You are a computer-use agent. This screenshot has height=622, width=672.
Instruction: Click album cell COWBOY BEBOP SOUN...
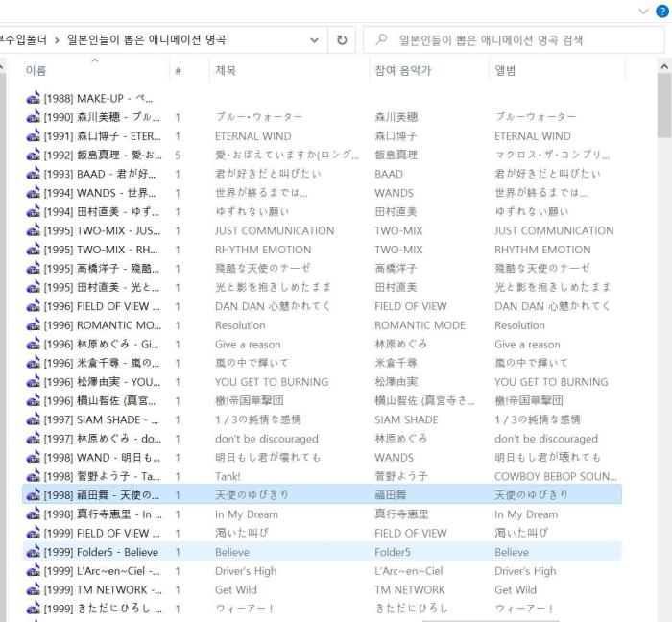[x=556, y=476]
